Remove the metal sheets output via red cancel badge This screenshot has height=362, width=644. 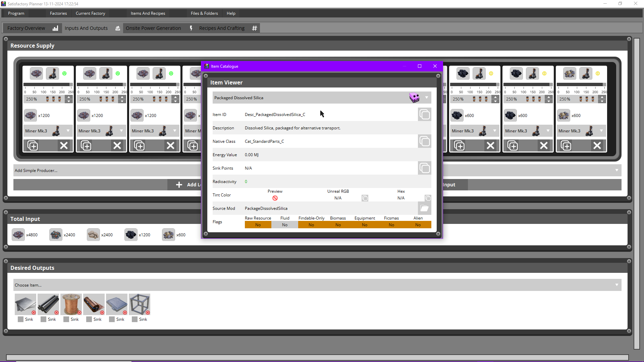pos(34,313)
